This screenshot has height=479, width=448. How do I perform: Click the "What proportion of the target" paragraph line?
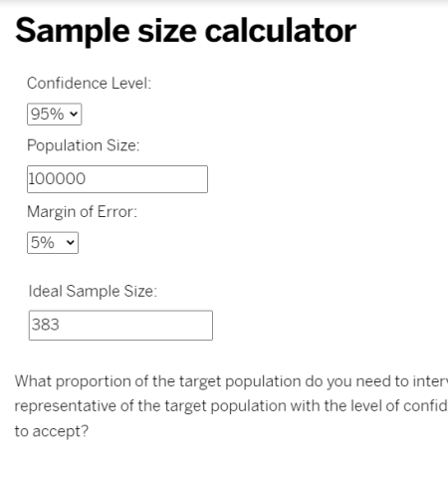tap(231, 381)
